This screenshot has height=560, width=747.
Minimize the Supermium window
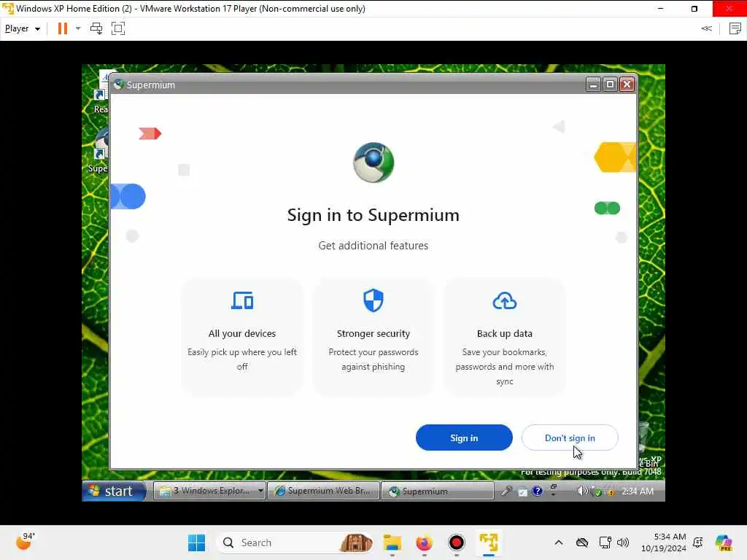tap(593, 85)
